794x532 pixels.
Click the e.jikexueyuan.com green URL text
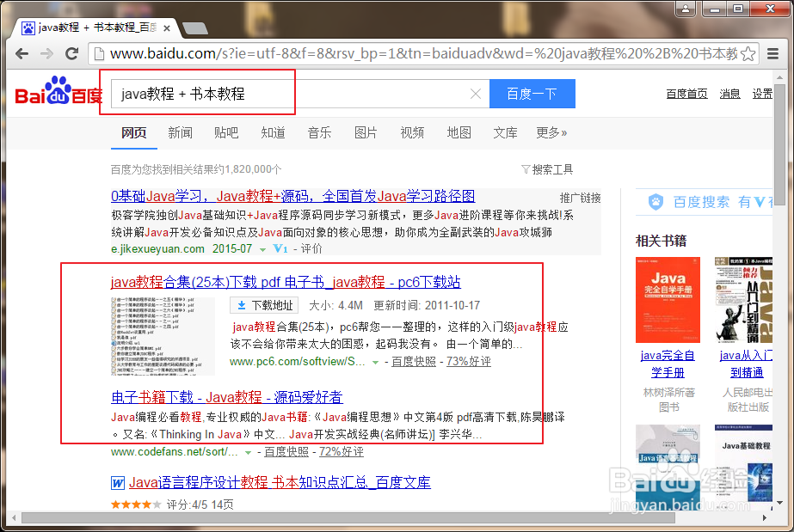click(x=157, y=248)
